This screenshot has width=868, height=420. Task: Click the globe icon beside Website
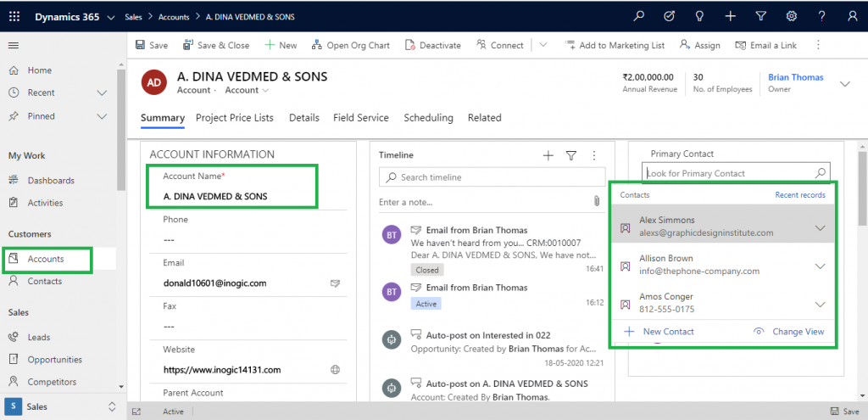(335, 370)
